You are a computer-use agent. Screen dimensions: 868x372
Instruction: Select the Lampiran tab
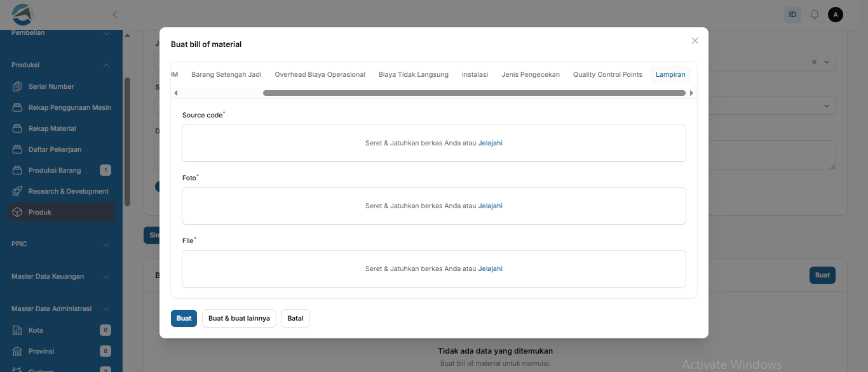pyautogui.click(x=670, y=74)
